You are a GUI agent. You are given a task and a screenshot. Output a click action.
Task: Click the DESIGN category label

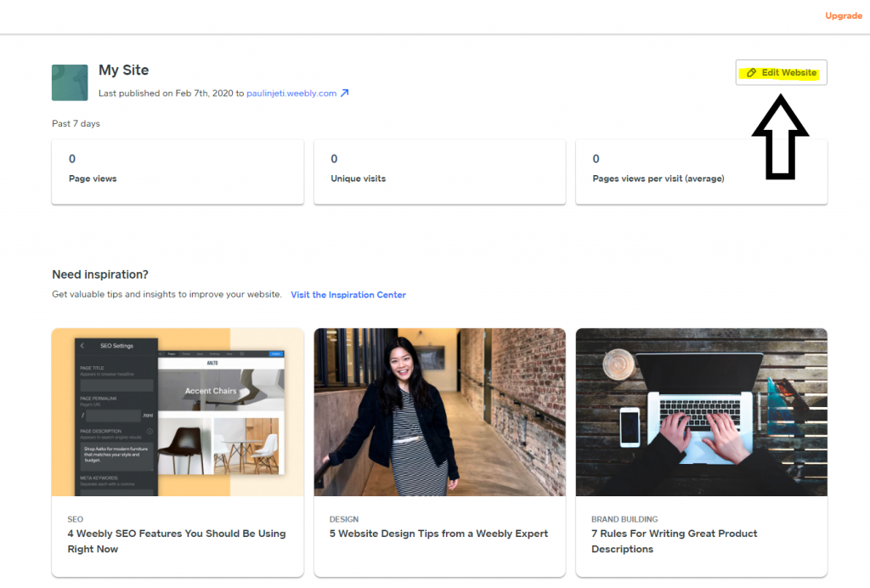344,519
